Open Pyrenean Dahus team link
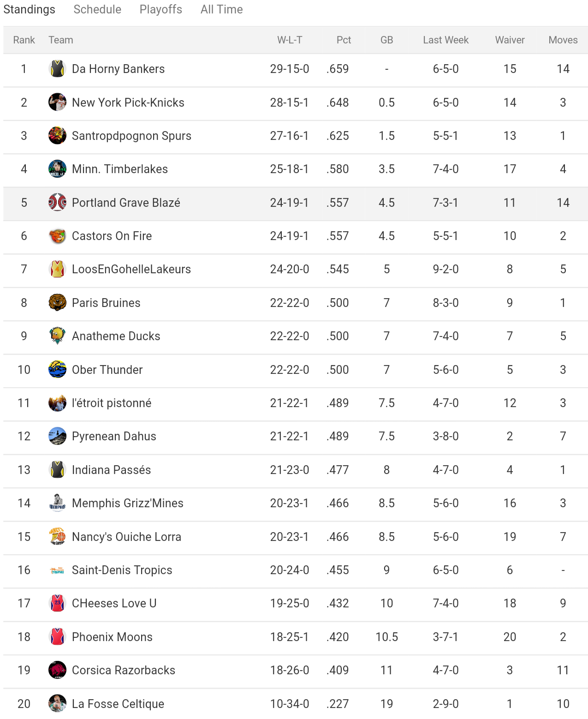 (114, 436)
